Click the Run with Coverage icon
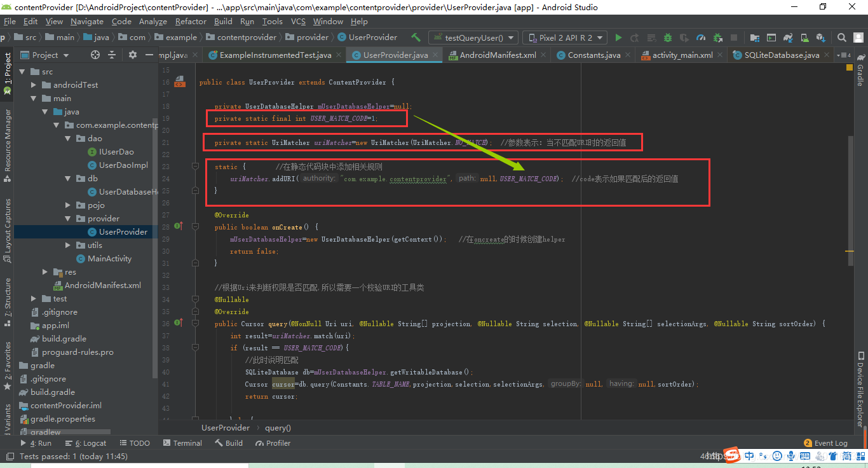This screenshot has height=468, width=868. click(684, 38)
